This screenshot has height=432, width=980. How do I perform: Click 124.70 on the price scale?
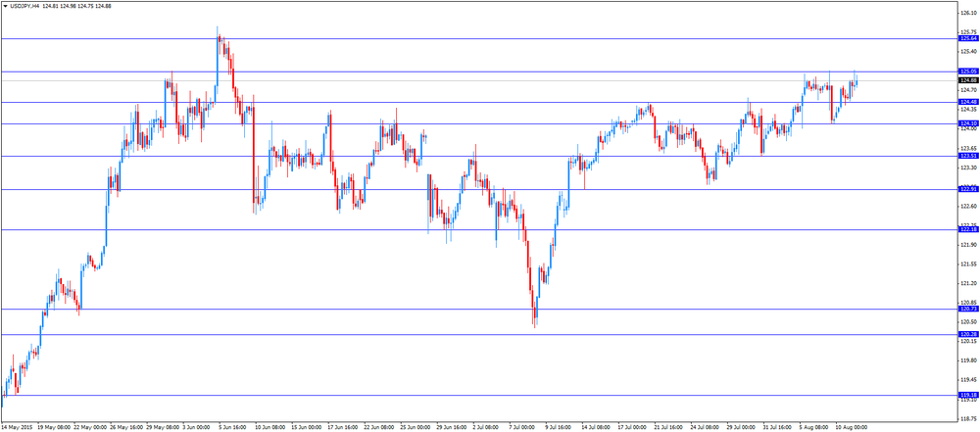(969, 90)
